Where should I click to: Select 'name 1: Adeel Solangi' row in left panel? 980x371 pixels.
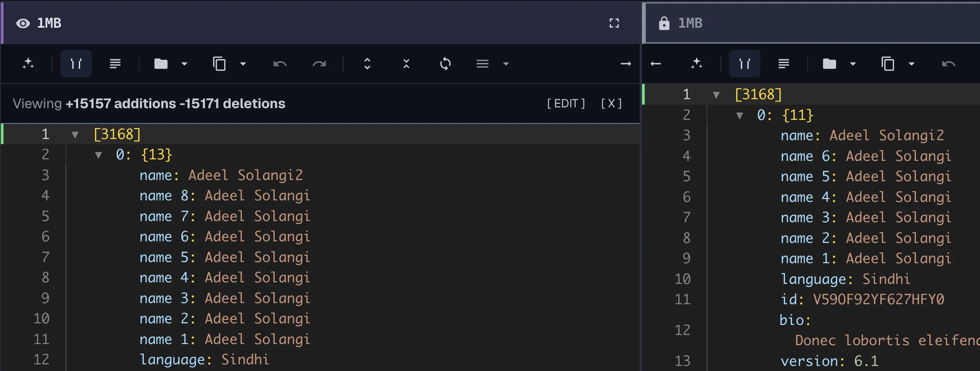[225, 339]
